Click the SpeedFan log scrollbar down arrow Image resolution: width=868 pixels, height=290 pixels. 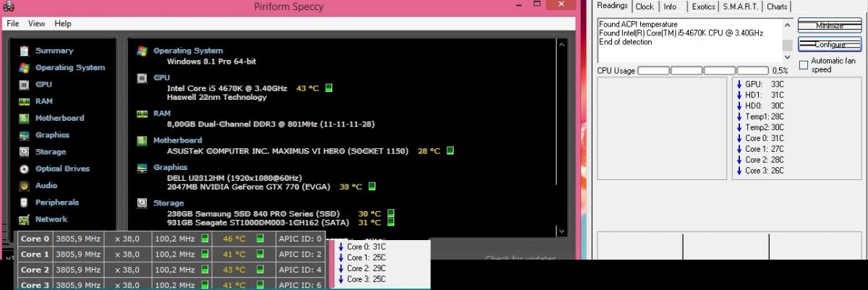pos(787,56)
